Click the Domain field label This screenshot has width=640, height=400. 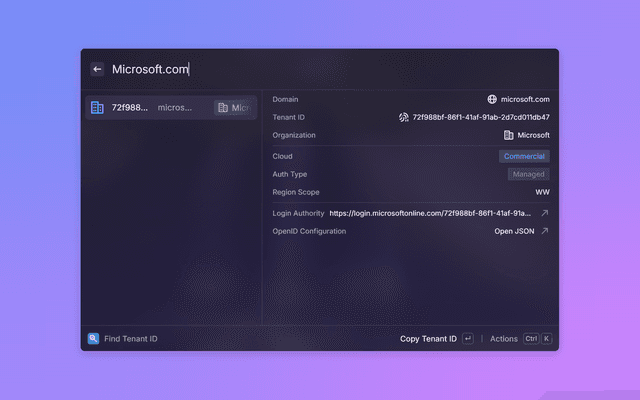(x=285, y=99)
